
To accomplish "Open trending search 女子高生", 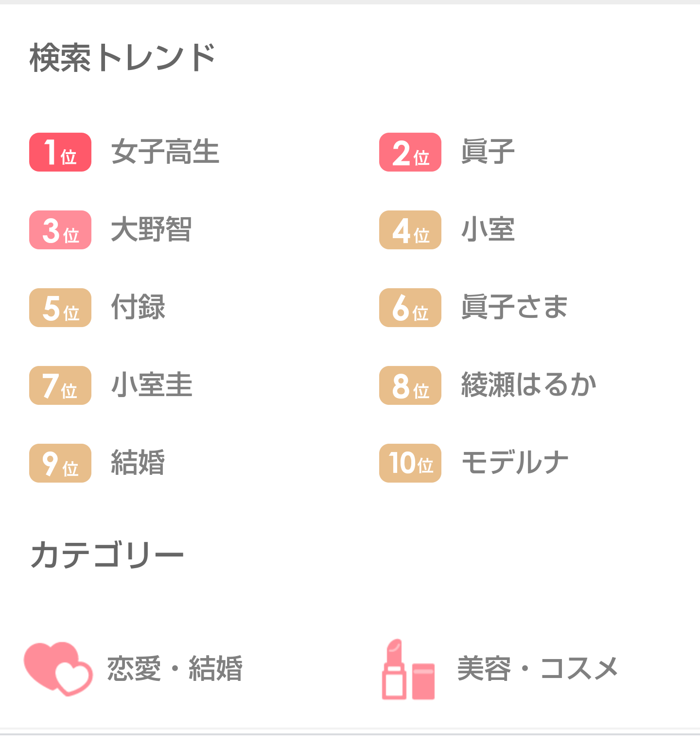I will [165, 152].
